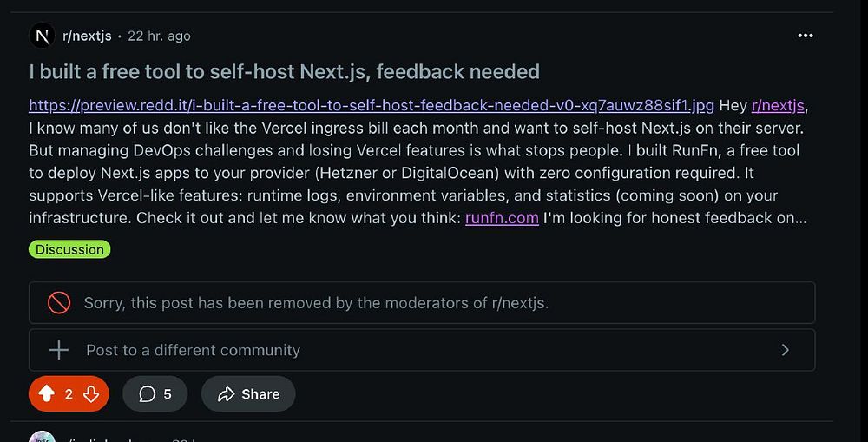This screenshot has width=868, height=442.
Task: Visit the runfn.com link
Action: click(x=502, y=218)
